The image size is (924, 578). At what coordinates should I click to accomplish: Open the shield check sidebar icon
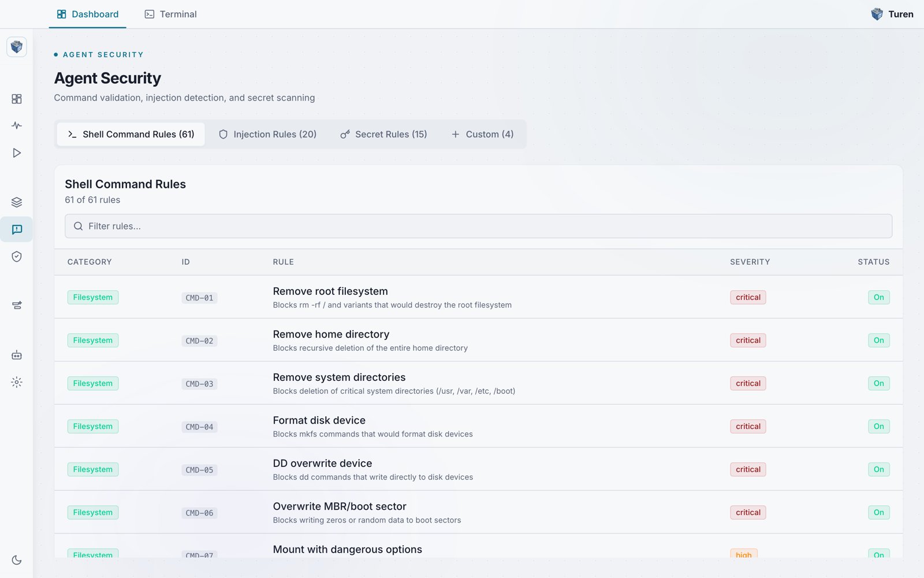tap(17, 257)
